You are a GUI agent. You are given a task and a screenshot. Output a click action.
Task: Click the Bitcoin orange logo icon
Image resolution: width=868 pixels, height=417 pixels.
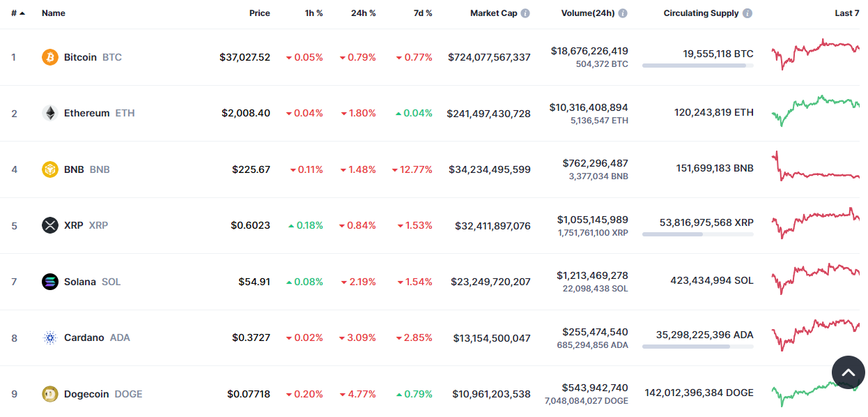click(x=50, y=57)
